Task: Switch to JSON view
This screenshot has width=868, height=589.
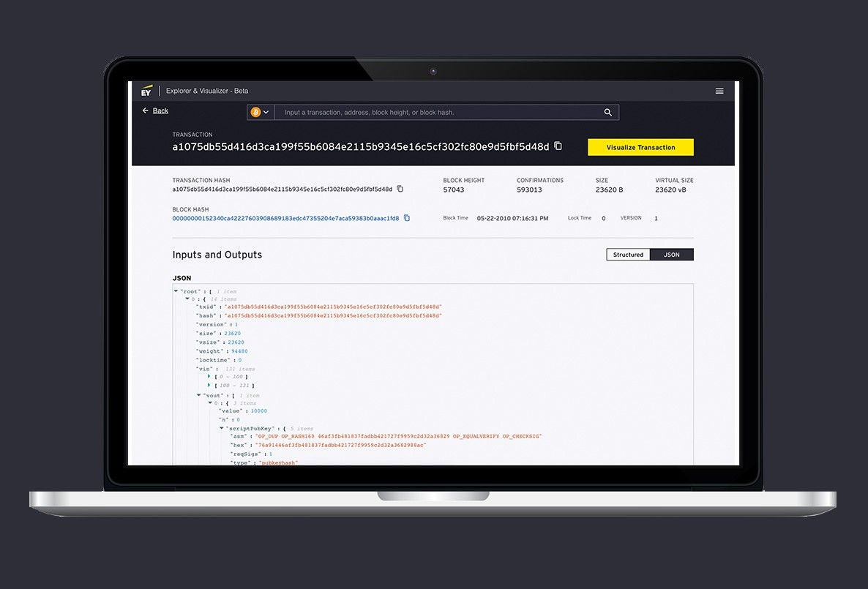Action: tap(671, 255)
